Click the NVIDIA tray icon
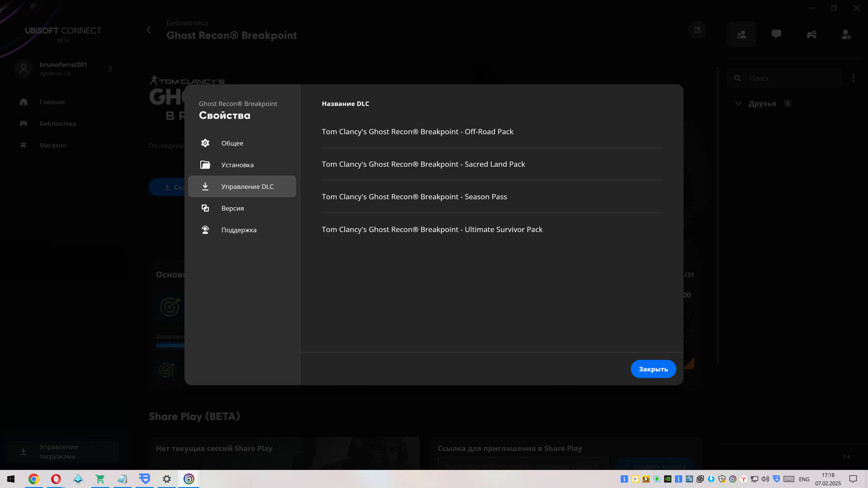Screen dimensions: 868x488 tap(668, 479)
